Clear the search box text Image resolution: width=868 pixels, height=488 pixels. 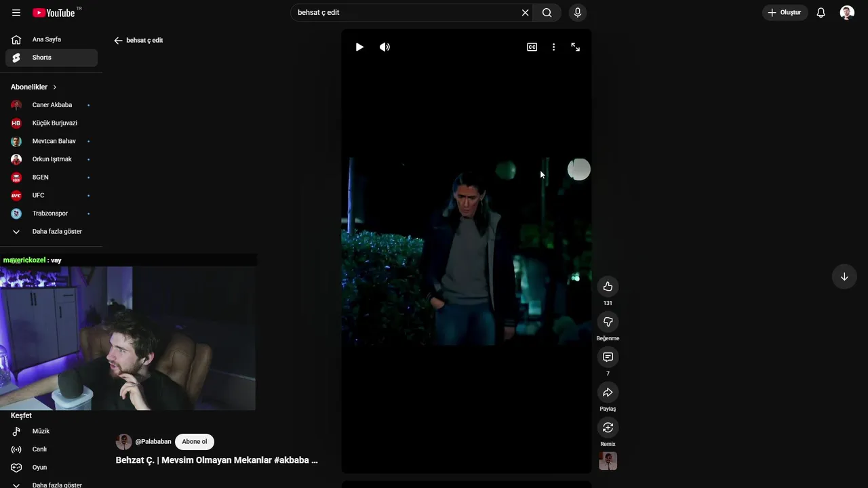pos(525,13)
